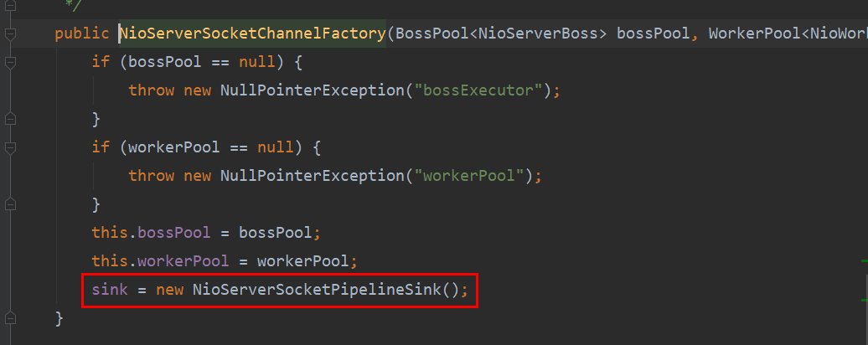Click fold end marker after the "workerPool" throw
The image size is (868, 345).
9,204
